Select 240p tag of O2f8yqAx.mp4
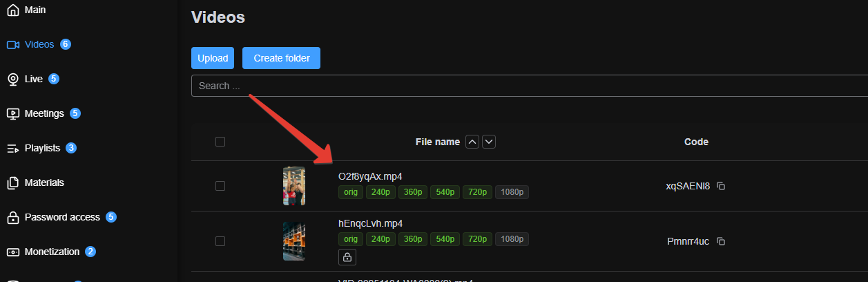The image size is (868, 282). 380,192
